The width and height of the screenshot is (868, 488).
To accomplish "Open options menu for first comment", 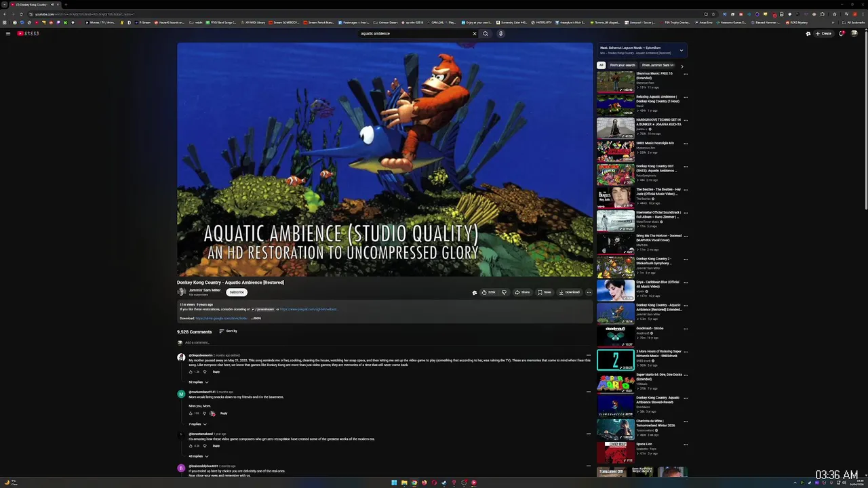I will coord(589,355).
